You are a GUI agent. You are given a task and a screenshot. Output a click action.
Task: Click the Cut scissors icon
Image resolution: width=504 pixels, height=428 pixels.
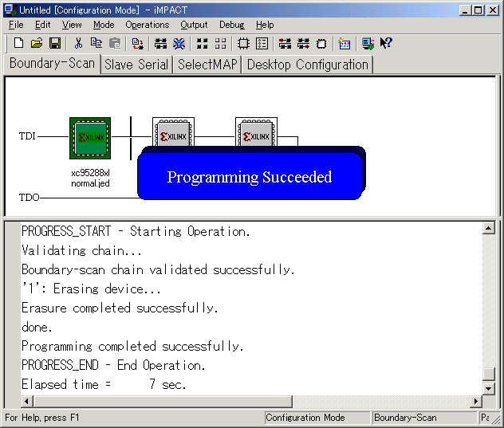coord(78,43)
